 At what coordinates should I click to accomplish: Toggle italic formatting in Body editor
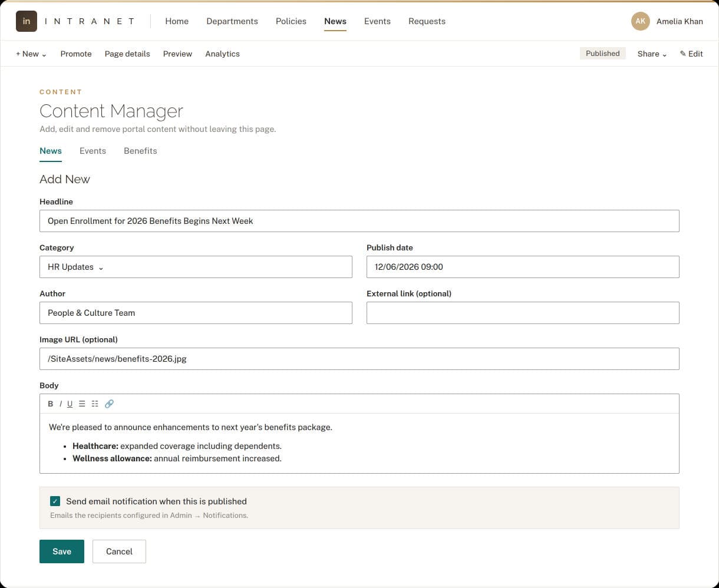(61, 404)
